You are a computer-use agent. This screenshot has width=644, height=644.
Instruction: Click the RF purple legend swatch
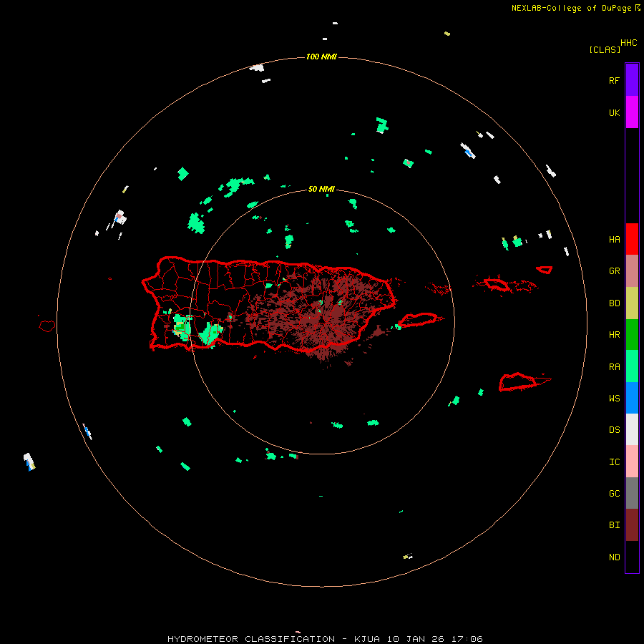[x=632, y=79]
